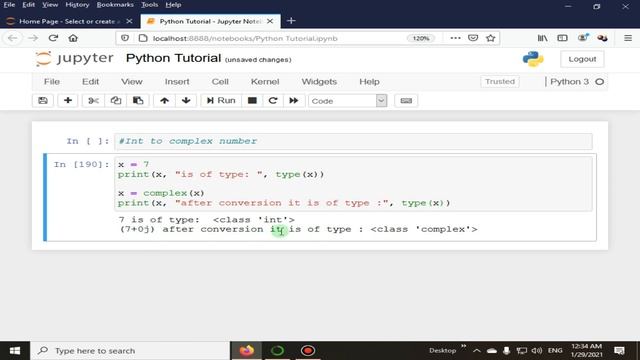The height and width of the screenshot is (360, 640).
Task: Click the Trusted notebook indicator
Action: coord(500,82)
